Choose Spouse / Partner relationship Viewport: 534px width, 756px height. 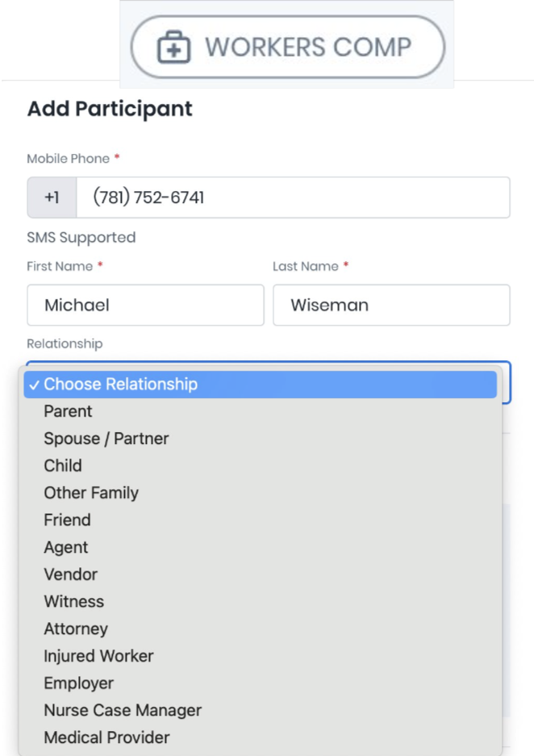point(106,439)
